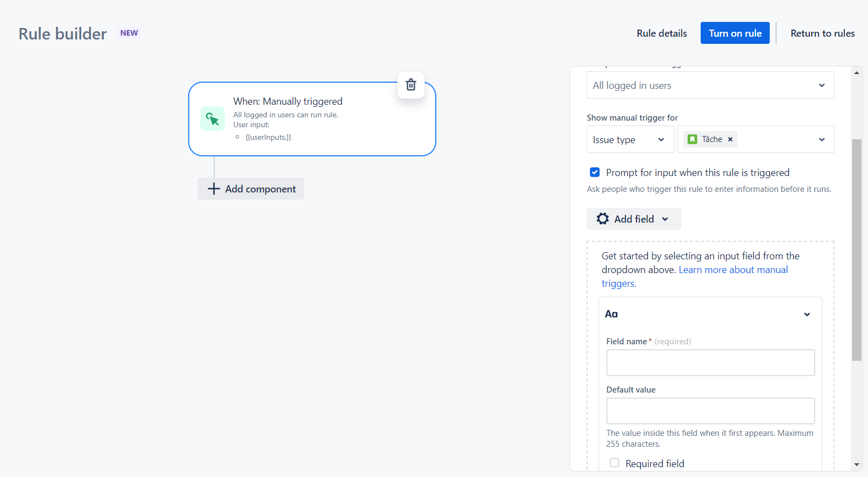
Task: Click the NEW badge beside Rule builder
Action: (129, 33)
